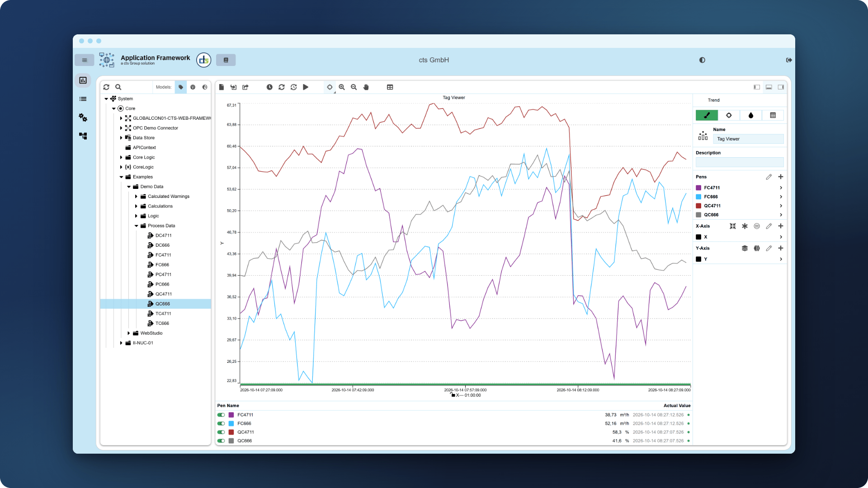
Task: Edit X-Axis with pencil icon
Action: coord(769,226)
